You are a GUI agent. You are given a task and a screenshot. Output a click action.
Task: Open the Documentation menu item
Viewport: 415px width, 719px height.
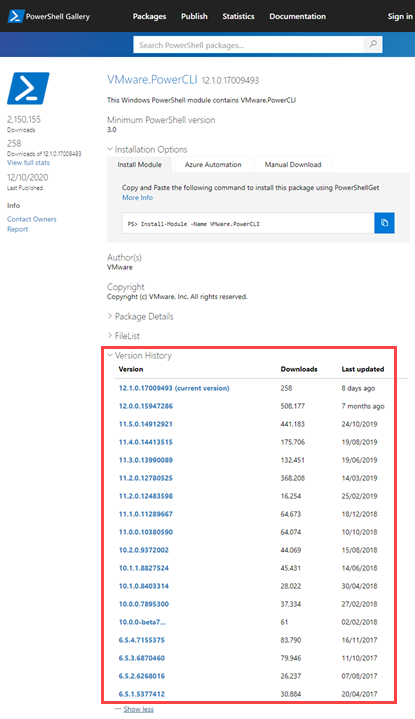(298, 16)
